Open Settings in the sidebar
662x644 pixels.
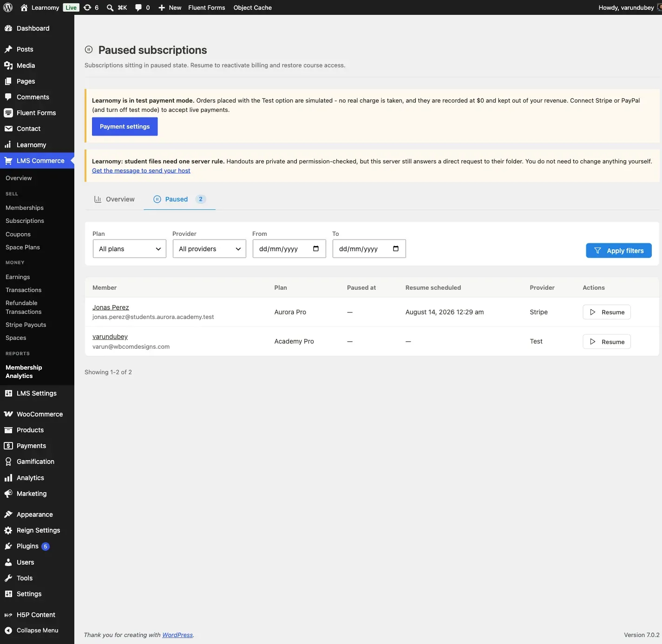point(37,594)
